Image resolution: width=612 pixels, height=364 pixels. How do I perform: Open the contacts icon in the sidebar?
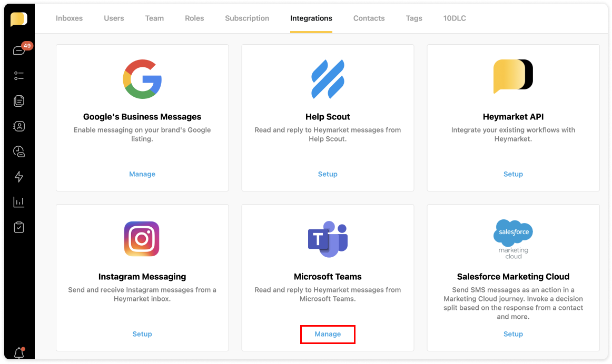pyautogui.click(x=19, y=126)
